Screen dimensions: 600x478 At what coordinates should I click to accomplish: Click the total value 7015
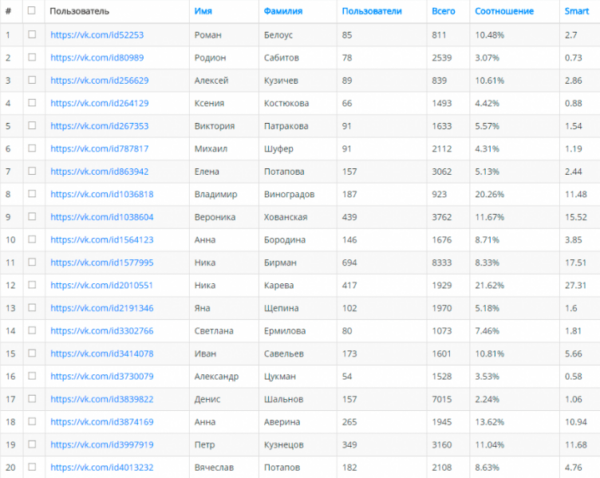tap(442, 399)
